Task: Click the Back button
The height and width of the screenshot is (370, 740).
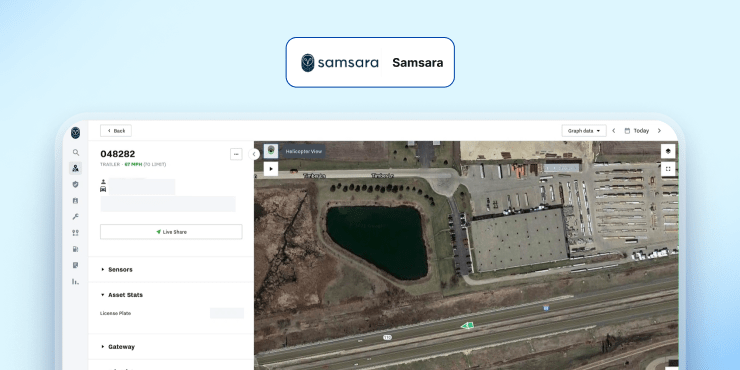Action: [116, 131]
